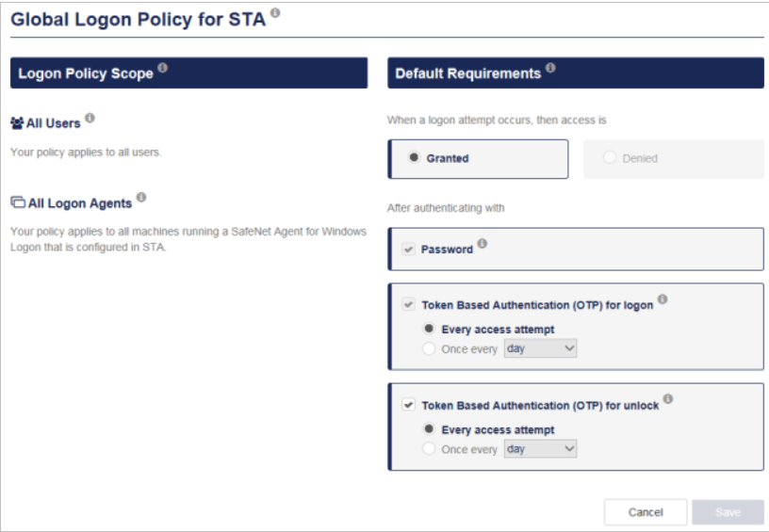Toggle Token Based Authentication for logon checkbox
769x532 pixels.
[x=408, y=305]
